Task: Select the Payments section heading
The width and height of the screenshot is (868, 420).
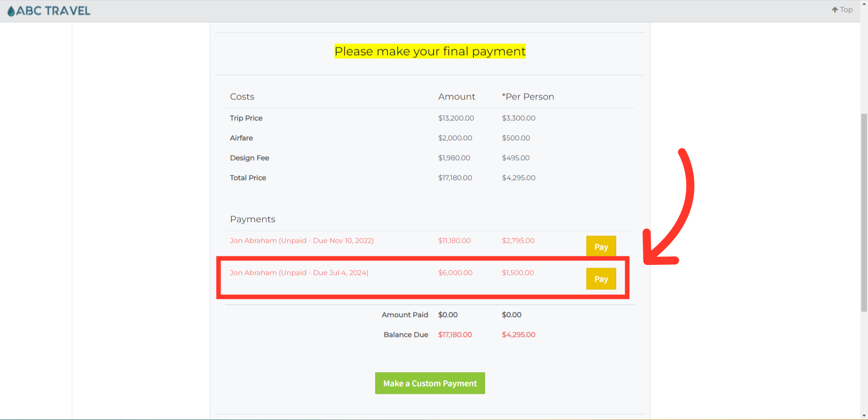Action: point(252,219)
